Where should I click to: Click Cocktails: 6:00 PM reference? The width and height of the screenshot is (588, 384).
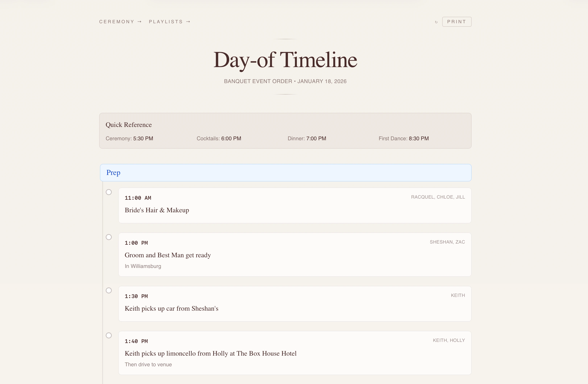click(219, 138)
